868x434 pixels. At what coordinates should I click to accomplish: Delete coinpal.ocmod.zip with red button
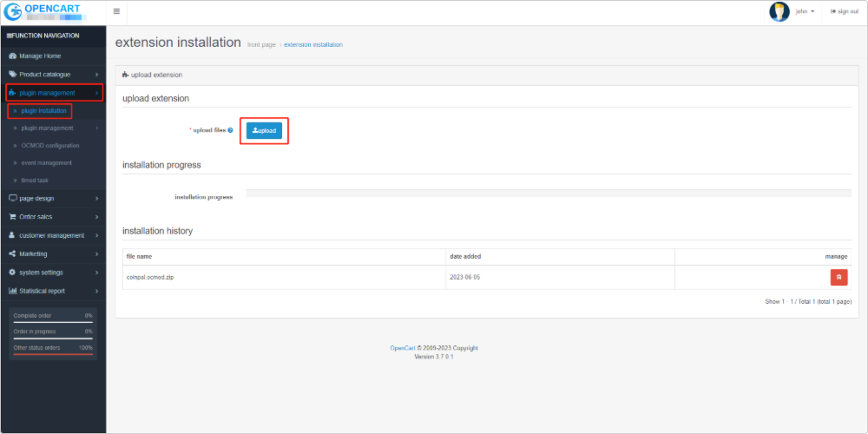coord(838,278)
